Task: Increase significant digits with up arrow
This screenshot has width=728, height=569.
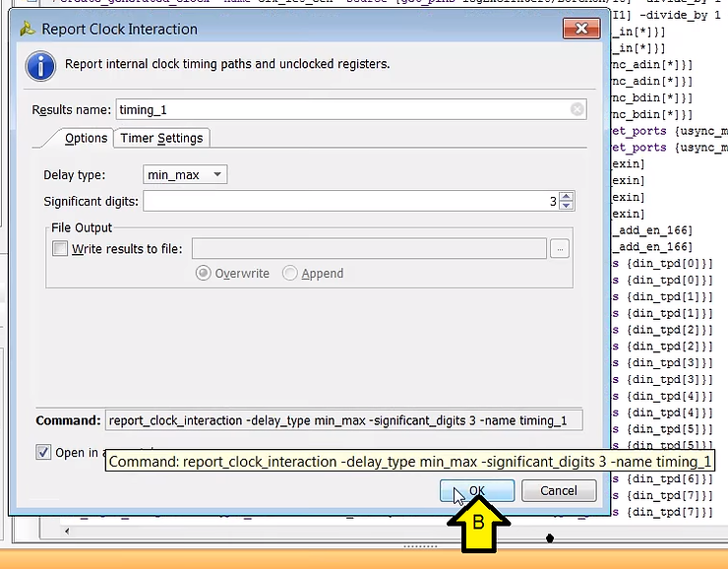Action: [x=567, y=197]
